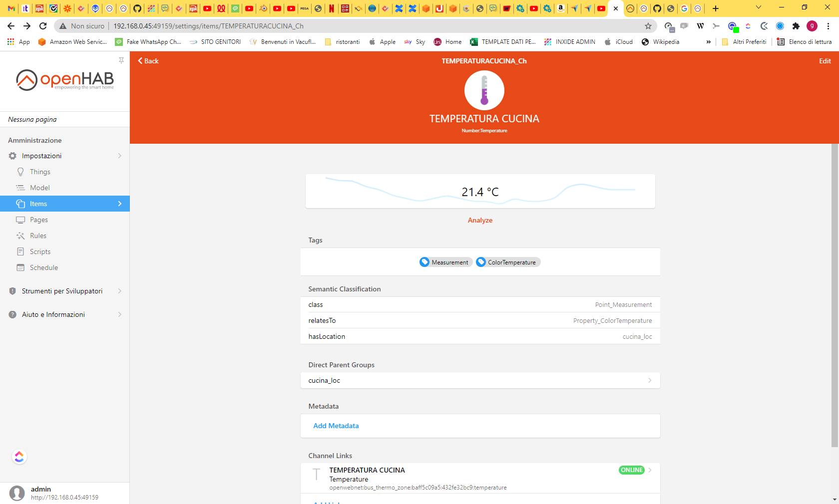Select the ColorTemperature tag chip
This screenshot has width=839, height=504.
pyautogui.click(x=508, y=262)
